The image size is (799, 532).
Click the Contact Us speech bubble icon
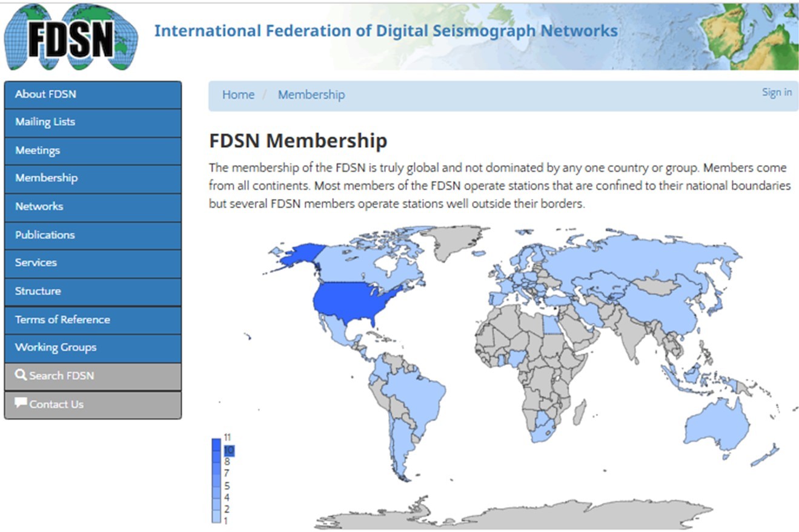tap(21, 403)
